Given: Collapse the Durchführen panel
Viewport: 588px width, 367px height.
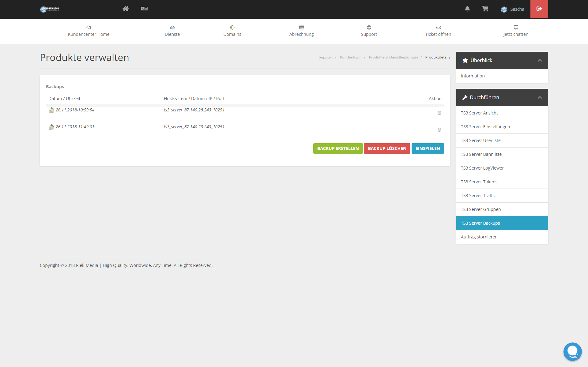Looking at the screenshot, I should pos(540,98).
